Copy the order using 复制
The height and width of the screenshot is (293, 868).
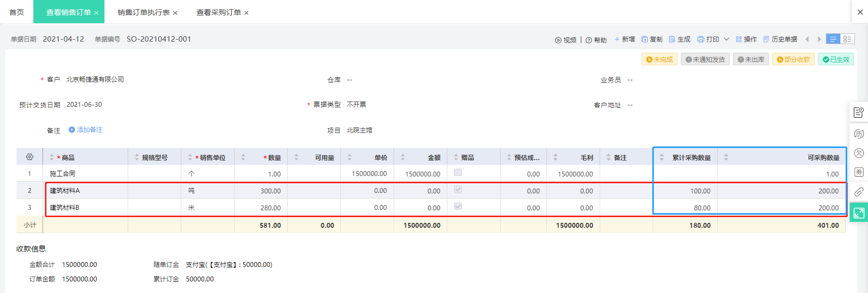(x=652, y=39)
